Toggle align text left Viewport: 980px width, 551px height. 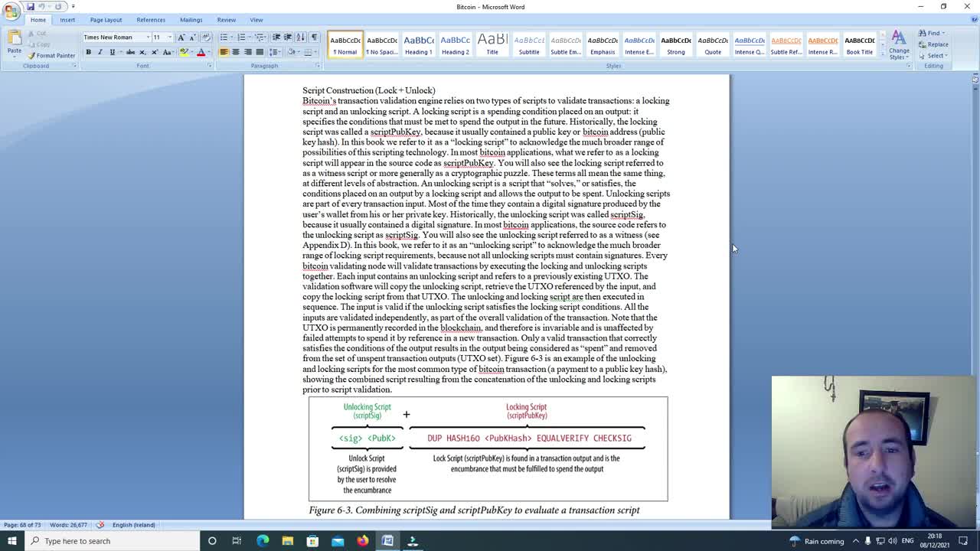[x=224, y=52]
